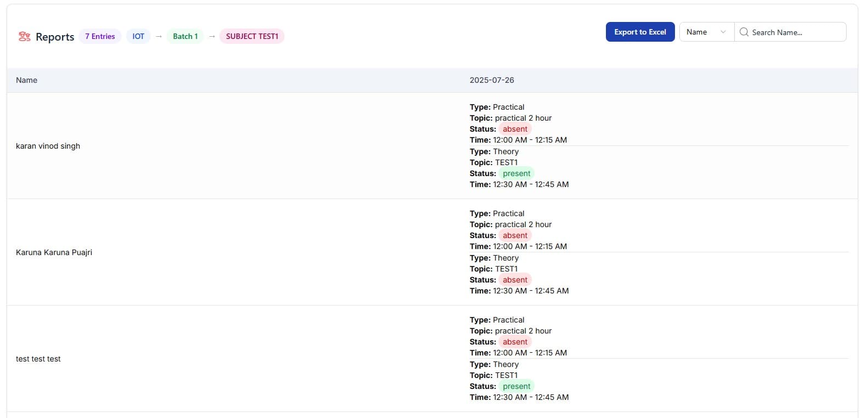This screenshot has width=868, height=418.
Task: Click the IOT breadcrumb tag
Action: (x=138, y=37)
